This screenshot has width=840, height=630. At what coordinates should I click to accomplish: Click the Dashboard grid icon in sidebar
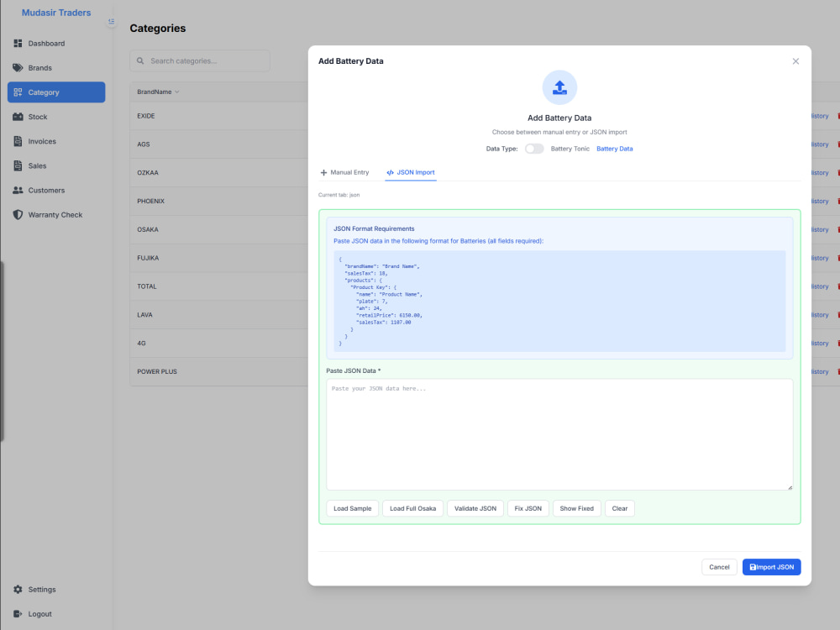point(18,44)
